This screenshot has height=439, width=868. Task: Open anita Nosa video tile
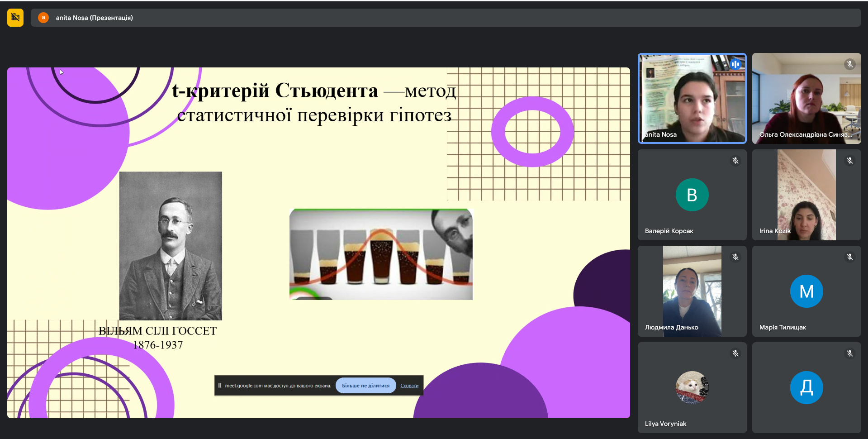692,98
